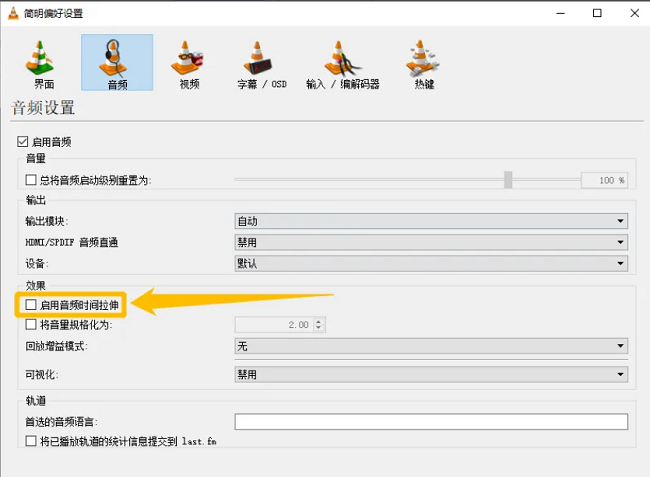Enable 总将音频启动级别重置为 checkbox
Viewport: 650px width, 477px height.
click(x=31, y=180)
